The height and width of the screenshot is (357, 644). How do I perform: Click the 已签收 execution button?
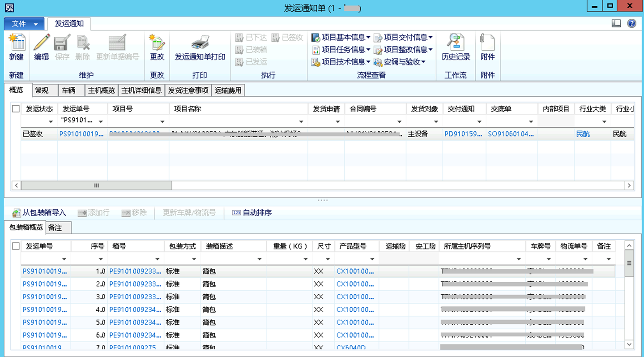tap(287, 38)
